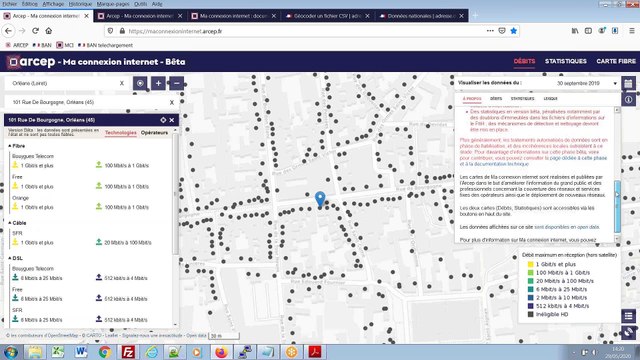Open Word from the taskbar
Viewport: 640px width, 360px height.
pos(81,352)
